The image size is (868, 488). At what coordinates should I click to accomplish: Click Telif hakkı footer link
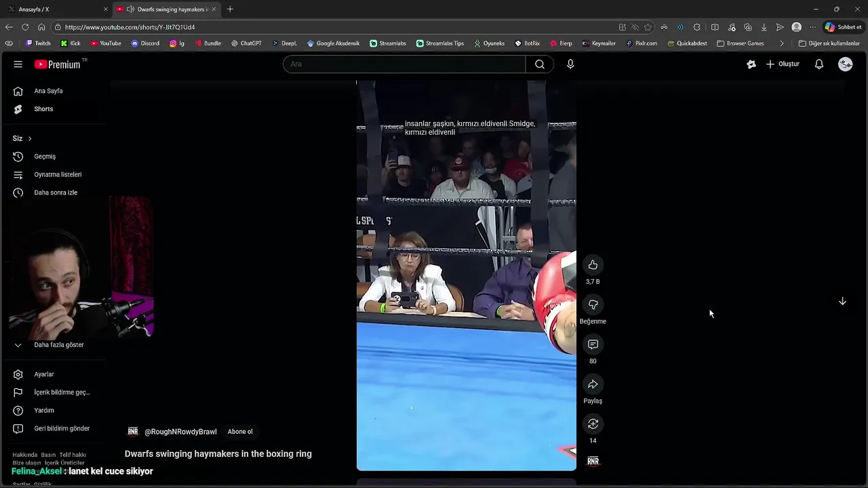73,455
